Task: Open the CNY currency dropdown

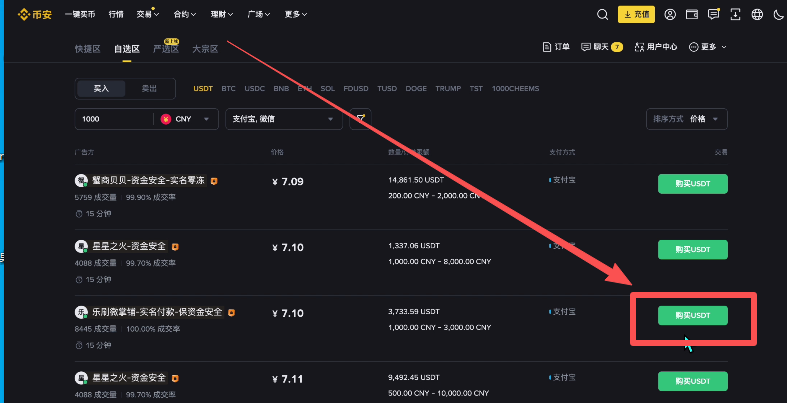Action: tap(187, 119)
